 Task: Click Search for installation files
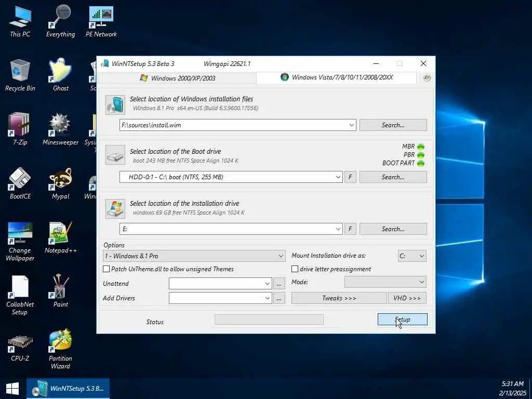pyautogui.click(x=393, y=125)
